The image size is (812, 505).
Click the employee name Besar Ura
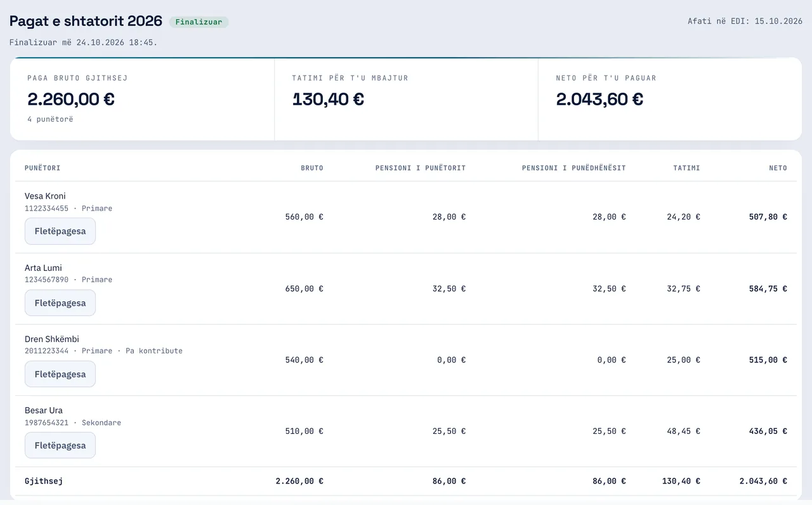(44, 410)
